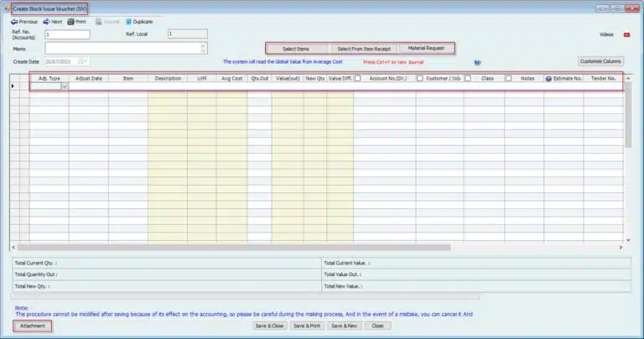Toggle the Notes column checkbox
This screenshot has width=644, height=339.
point(508,78)
